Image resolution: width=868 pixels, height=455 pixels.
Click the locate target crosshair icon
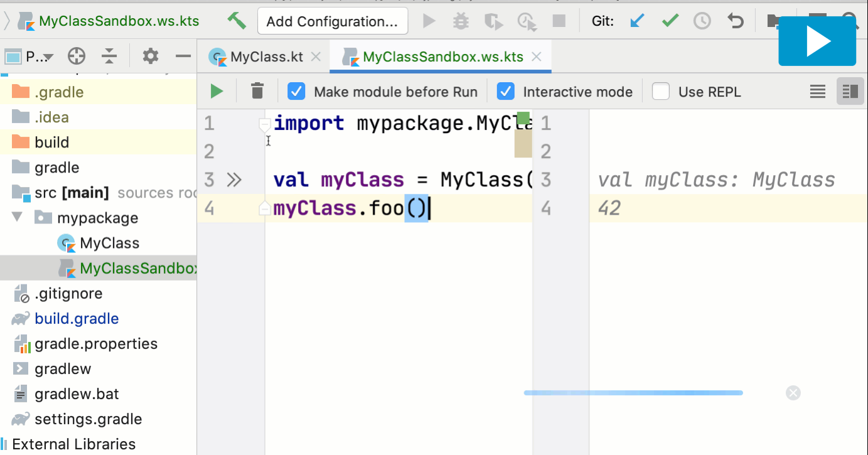(77, 56)
